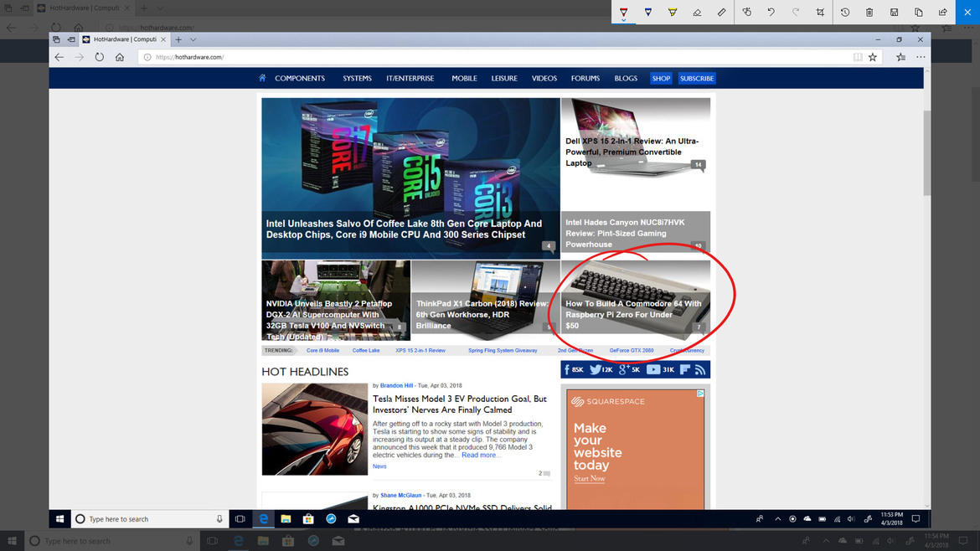Open the three-dot menu in front Edge window
Screen dimensions: 980x551
(921, 57)
